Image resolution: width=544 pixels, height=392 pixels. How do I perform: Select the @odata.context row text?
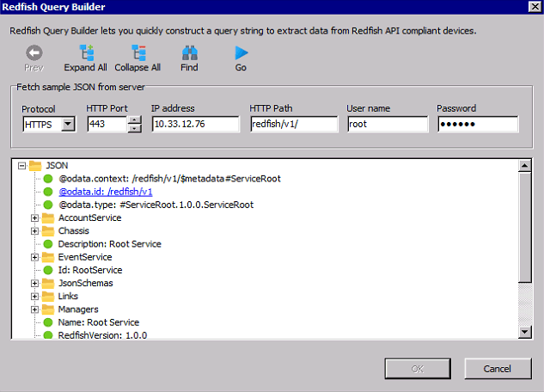click(x=169, y=179)
